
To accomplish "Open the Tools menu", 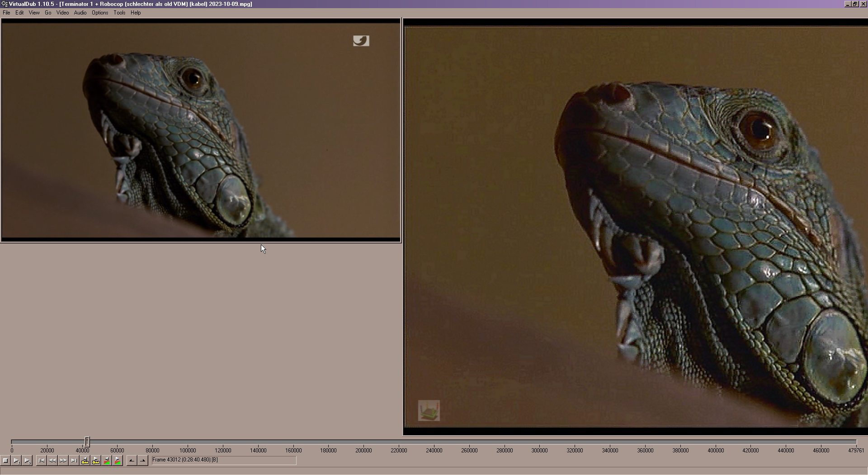I will click(x=119, y=13).
